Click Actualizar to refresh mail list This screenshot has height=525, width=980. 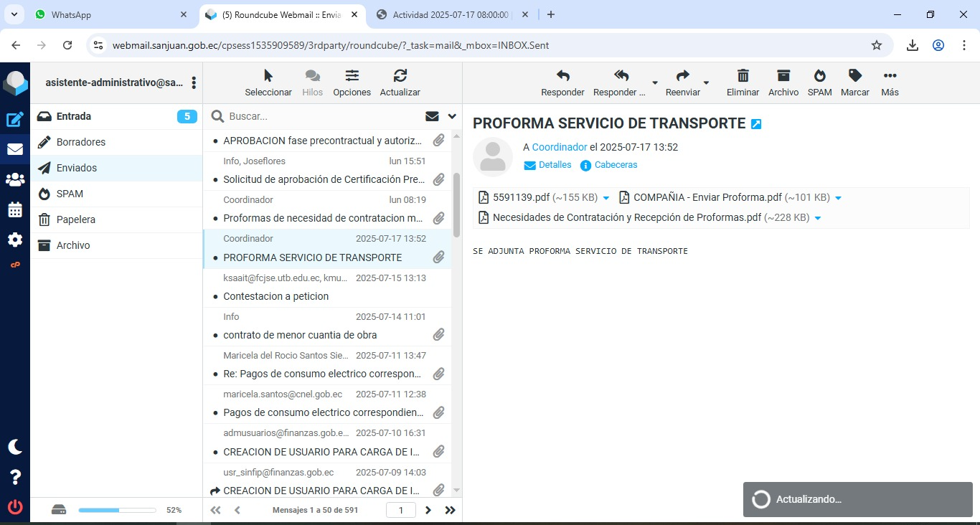(400, 82)
